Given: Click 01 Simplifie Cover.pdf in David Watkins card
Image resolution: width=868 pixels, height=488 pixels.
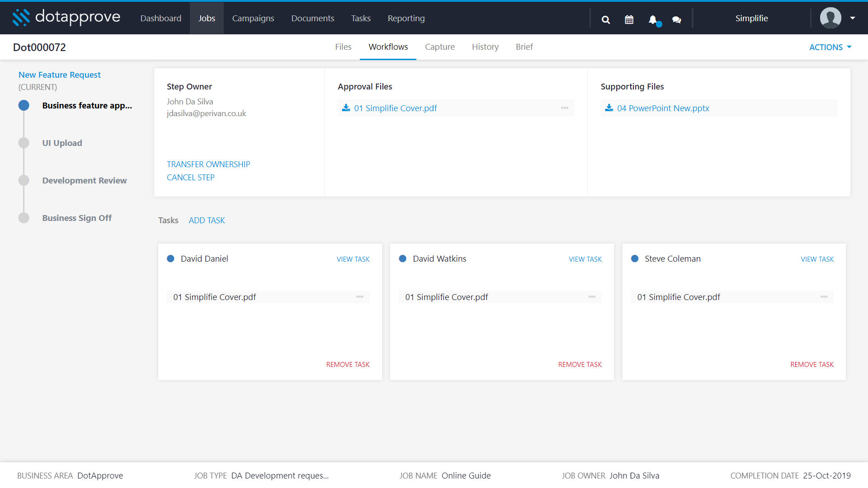Looking at the screenshot, I should pos(446,297).
